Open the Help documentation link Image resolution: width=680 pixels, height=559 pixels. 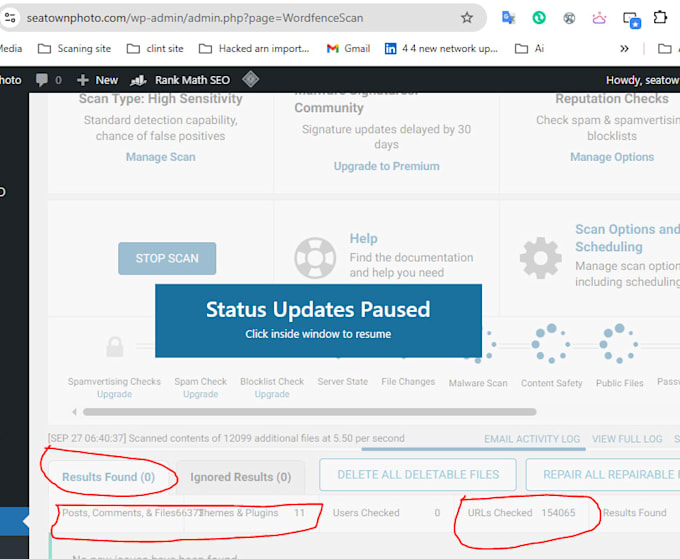pyautogui.click(x=363, y=239)
